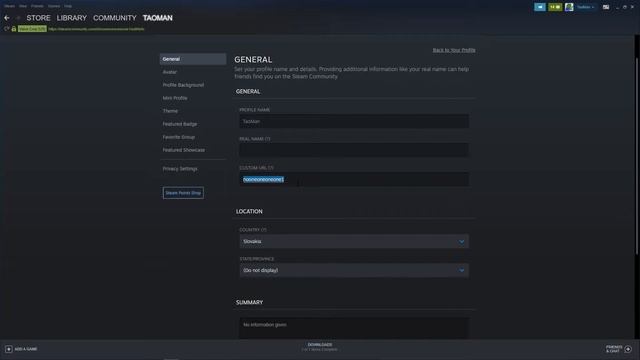Viewport: 640px width, 360px height.
Task: Open Friends & Chat plus icon
Action: 628,349
